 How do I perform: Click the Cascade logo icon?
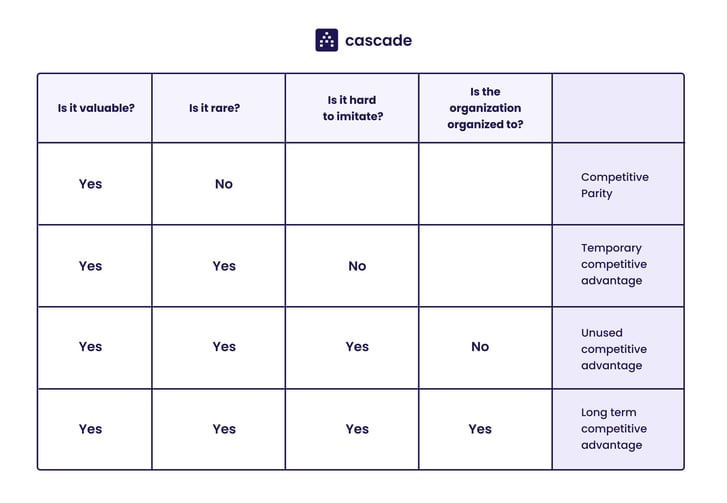(x=326, y=40)
